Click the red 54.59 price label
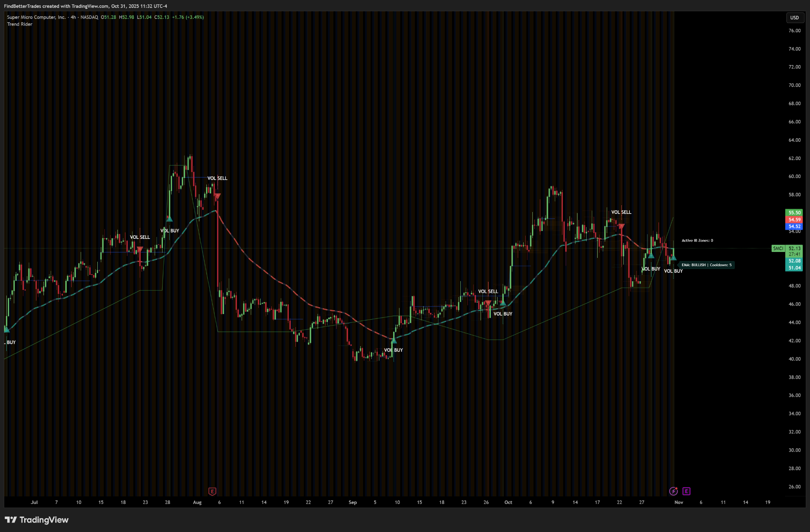Viewport: 810px width, 532px height. click(x=794, y=220)
